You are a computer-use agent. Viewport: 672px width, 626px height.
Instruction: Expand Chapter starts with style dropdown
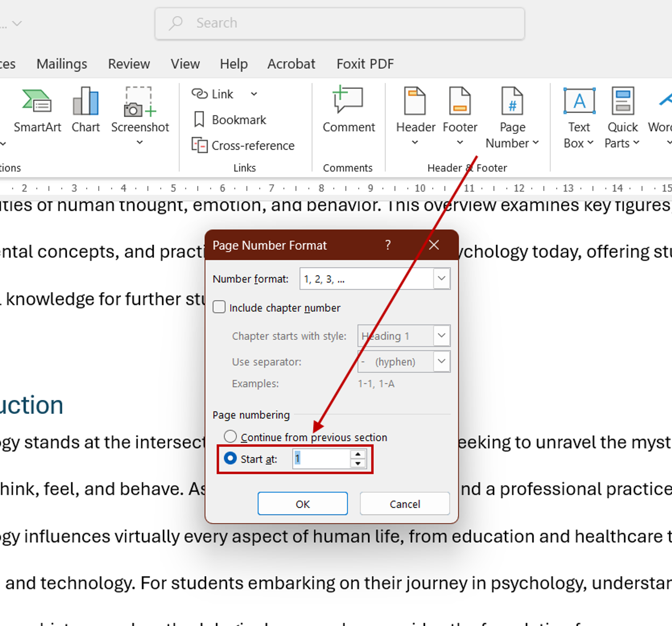click(441, 336)
